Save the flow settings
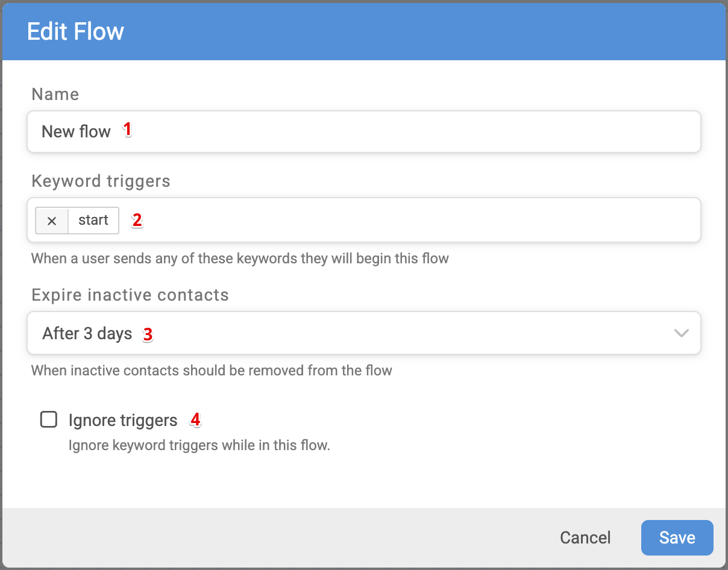The height and width of the screenshot is (570, 728). tap(677, 537)
